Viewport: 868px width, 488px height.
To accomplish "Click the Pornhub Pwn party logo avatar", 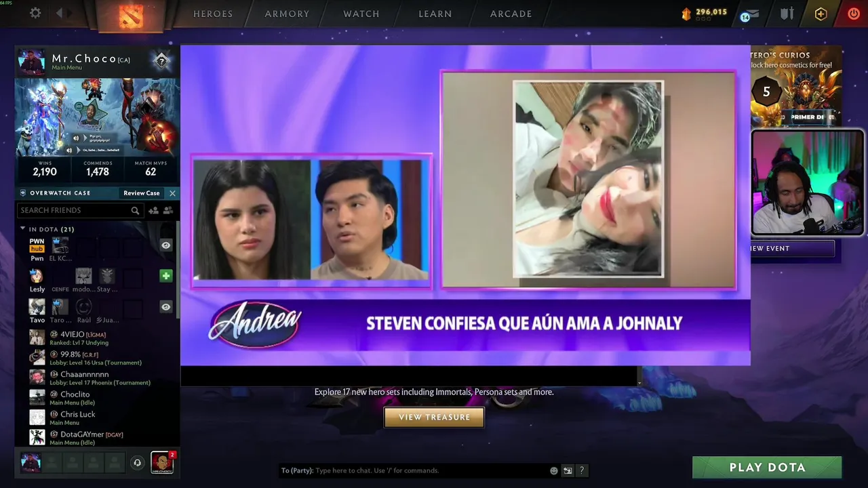I will (37, 246).
